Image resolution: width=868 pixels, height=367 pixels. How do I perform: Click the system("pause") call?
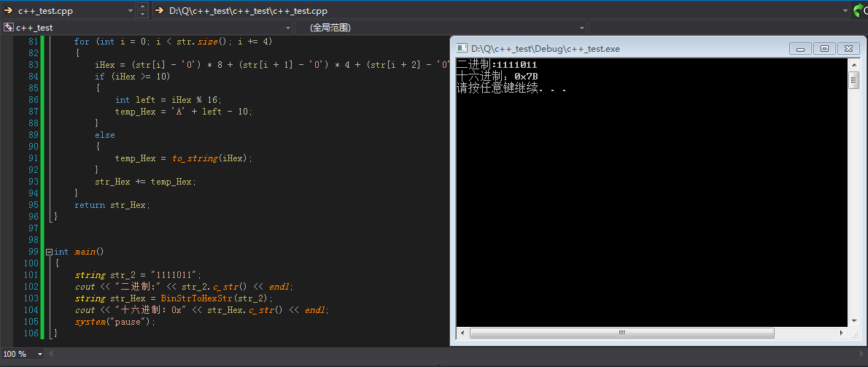click(113, 322)
